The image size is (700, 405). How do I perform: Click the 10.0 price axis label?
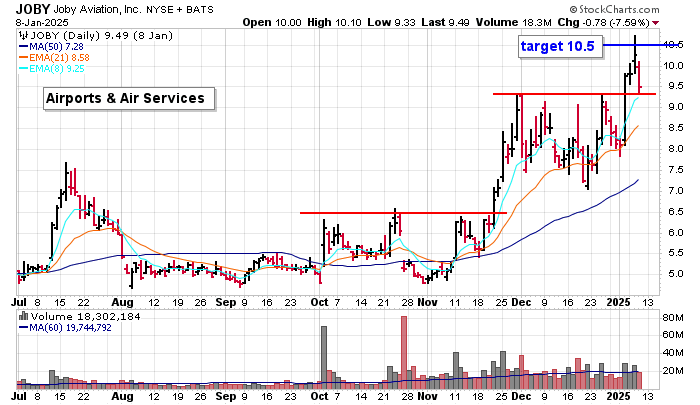pyautogui.click(x=673, y=66)
